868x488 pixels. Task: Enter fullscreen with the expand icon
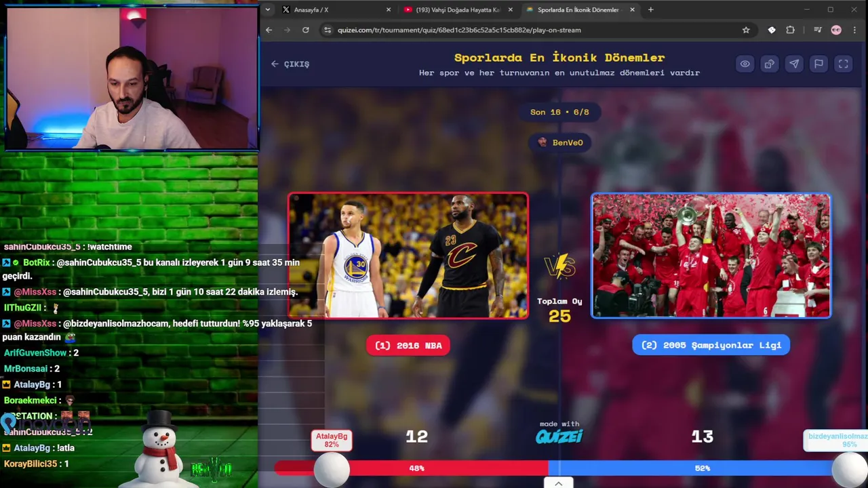843,64
